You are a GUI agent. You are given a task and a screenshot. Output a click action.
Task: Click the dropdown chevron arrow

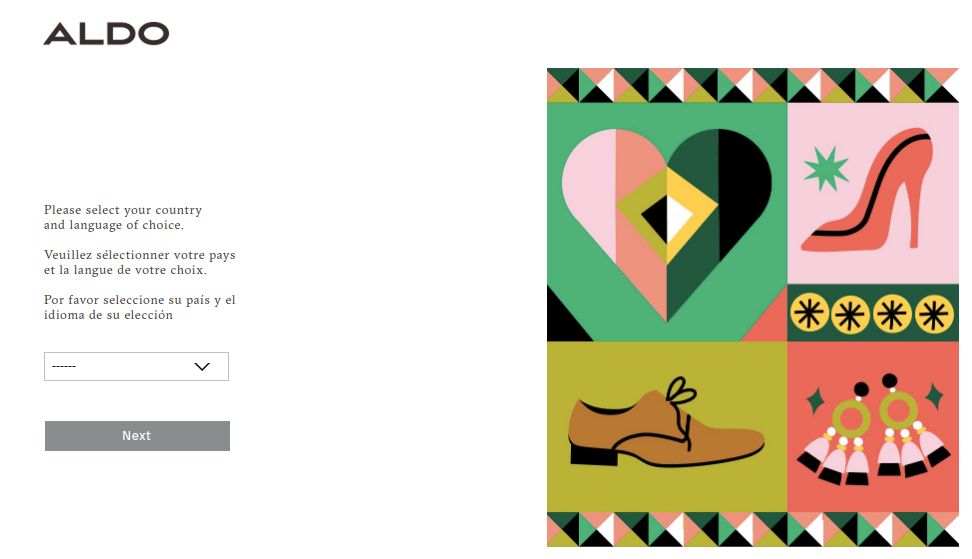coord(202,366)
